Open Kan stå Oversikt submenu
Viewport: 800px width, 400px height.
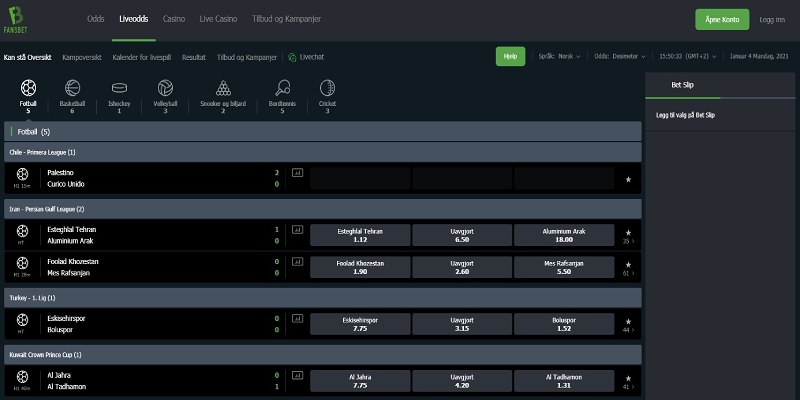(28, 57)
